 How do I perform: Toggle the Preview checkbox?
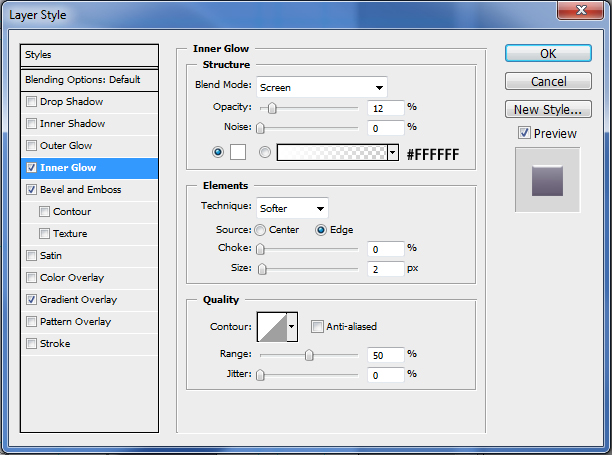(x=524, y=133)
